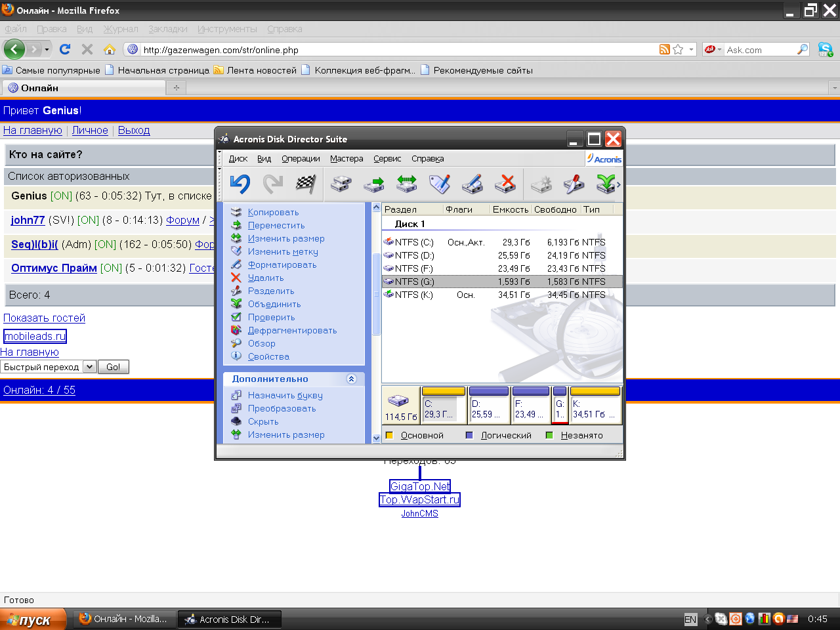Open the Сервис menu in Acronis
This screenshot has width=840, height=630.
pyautogui.click(x=387, y=159)
